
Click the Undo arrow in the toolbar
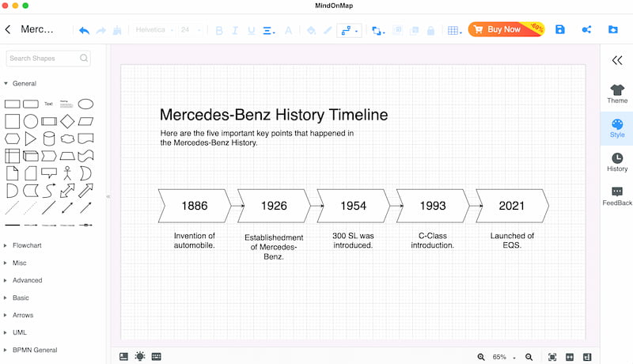84,30
